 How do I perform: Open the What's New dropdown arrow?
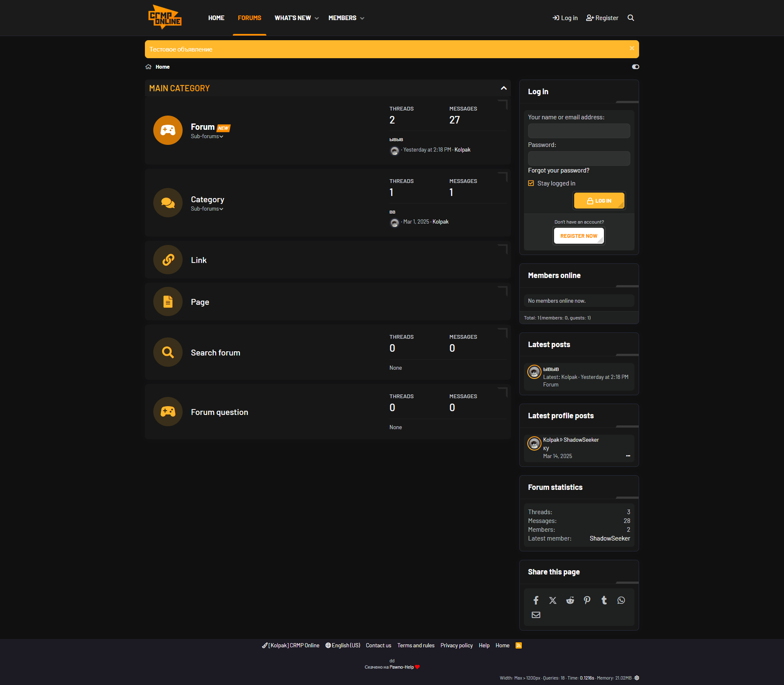point(317,18)
